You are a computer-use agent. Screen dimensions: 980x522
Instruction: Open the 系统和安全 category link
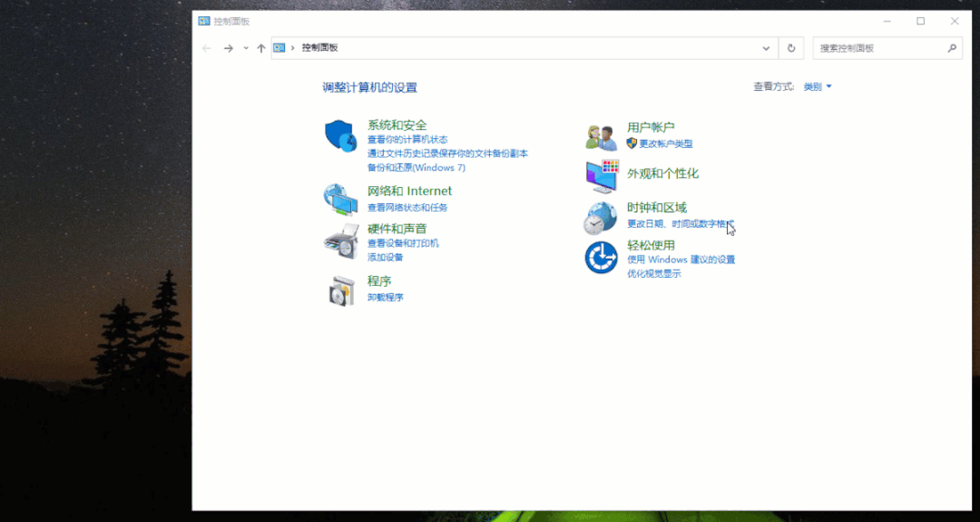click(x=397, y=125)
